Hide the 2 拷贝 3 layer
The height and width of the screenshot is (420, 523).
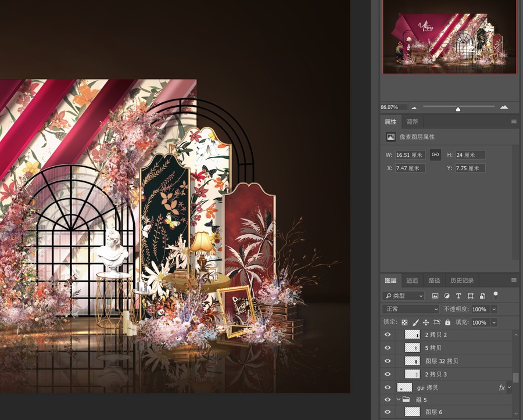click(x=388, y=374)
